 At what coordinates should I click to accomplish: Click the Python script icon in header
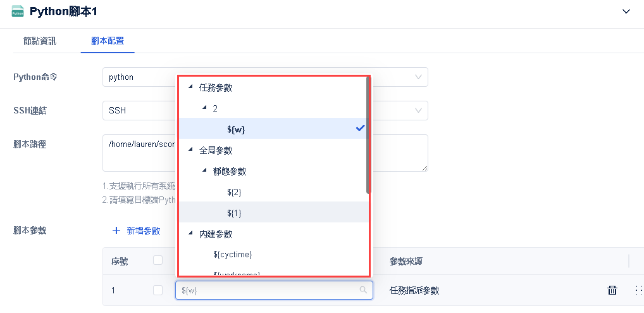point(18,12)
